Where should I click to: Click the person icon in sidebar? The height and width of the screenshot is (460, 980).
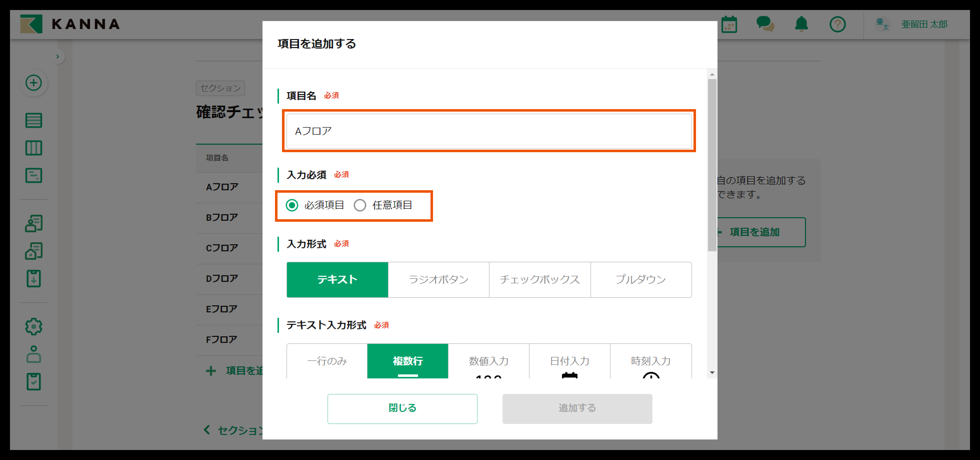[x=33, y=354]
